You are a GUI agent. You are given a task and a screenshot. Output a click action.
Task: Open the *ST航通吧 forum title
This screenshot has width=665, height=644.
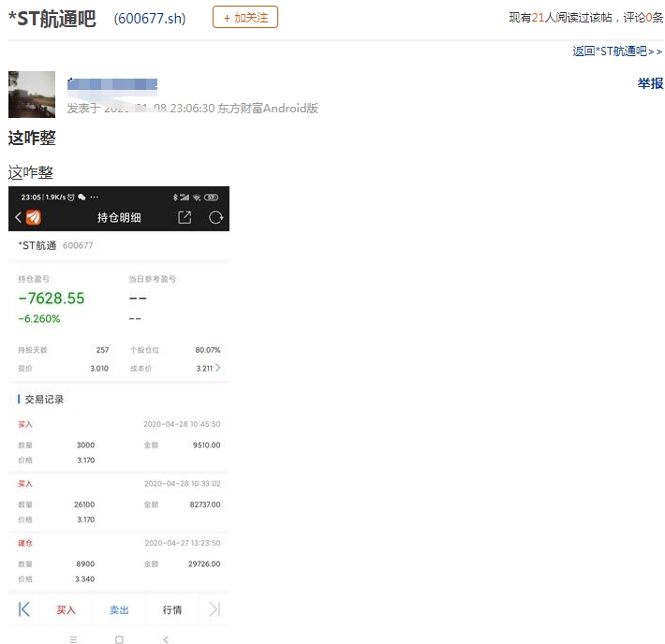click(x=52, y=19)
